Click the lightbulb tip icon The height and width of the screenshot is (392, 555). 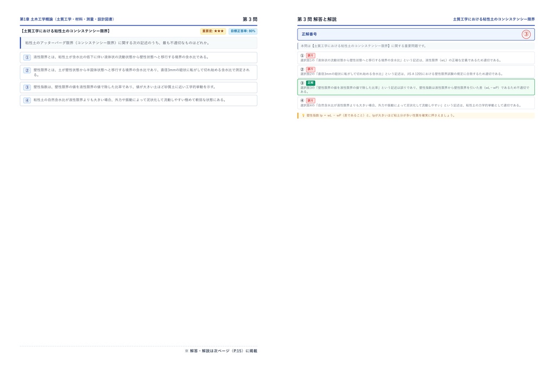click(303, 115)
